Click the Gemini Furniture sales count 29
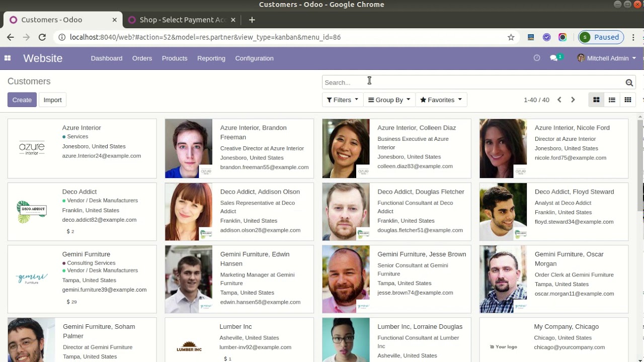 tap(71, 302)
